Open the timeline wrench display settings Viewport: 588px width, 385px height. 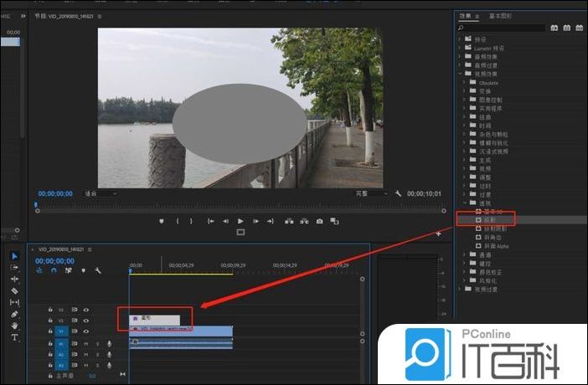click(x=98, y=270)
